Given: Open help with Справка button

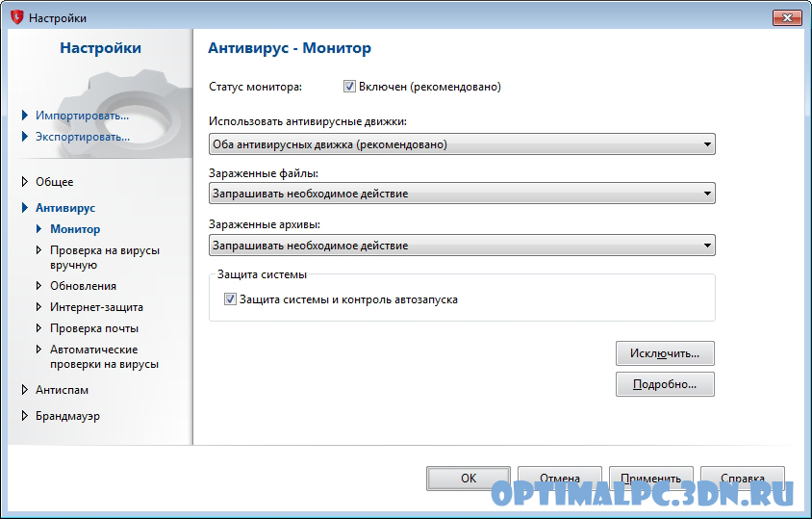Looking at the screenshot, I should point(743,478).
